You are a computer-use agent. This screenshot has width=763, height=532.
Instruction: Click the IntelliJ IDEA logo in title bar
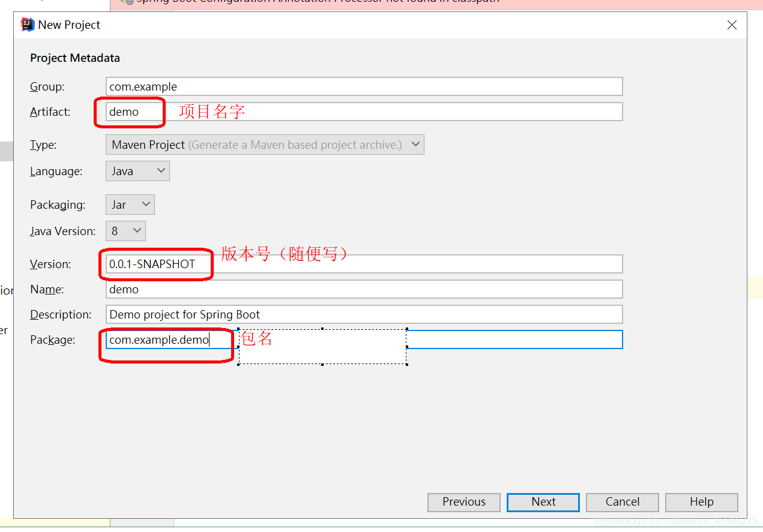27,25
